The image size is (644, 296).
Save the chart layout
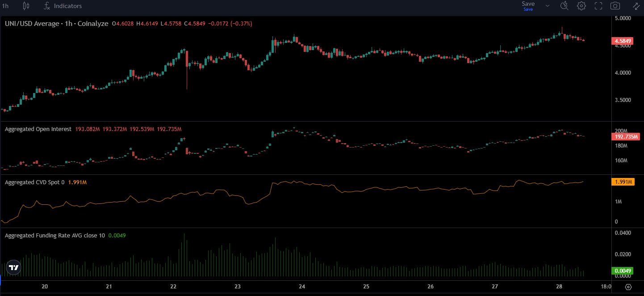point(528,6)
